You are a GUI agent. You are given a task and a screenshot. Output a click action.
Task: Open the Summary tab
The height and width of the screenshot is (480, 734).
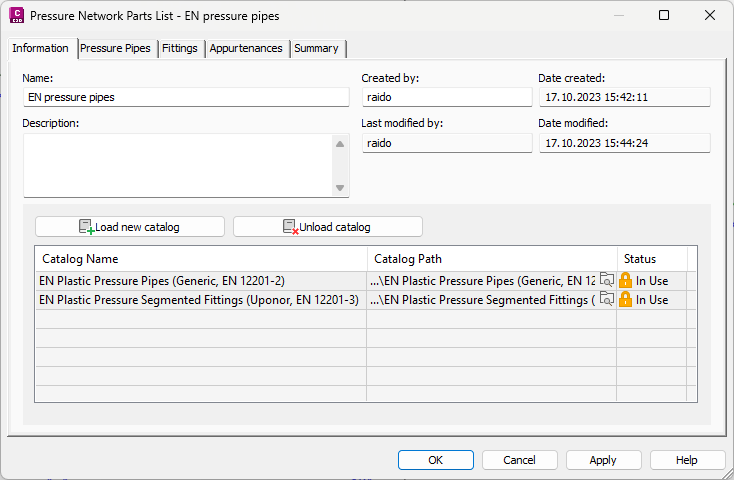[316, 48]
